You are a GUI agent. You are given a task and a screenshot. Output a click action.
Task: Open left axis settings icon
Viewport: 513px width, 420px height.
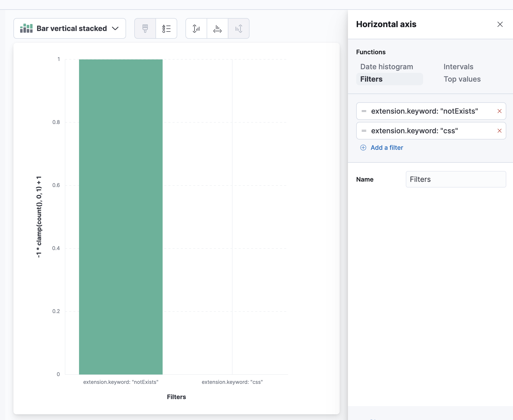pos(196,28)
